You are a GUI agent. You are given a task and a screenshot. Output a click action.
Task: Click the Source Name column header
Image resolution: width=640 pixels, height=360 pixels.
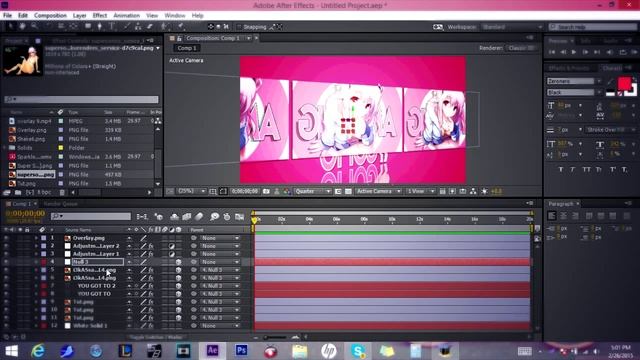point(78,230)
